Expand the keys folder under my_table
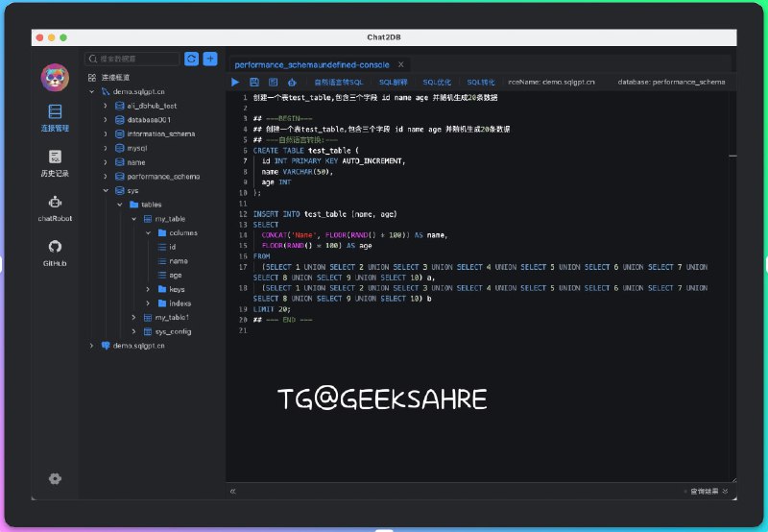 click(148, 289)
